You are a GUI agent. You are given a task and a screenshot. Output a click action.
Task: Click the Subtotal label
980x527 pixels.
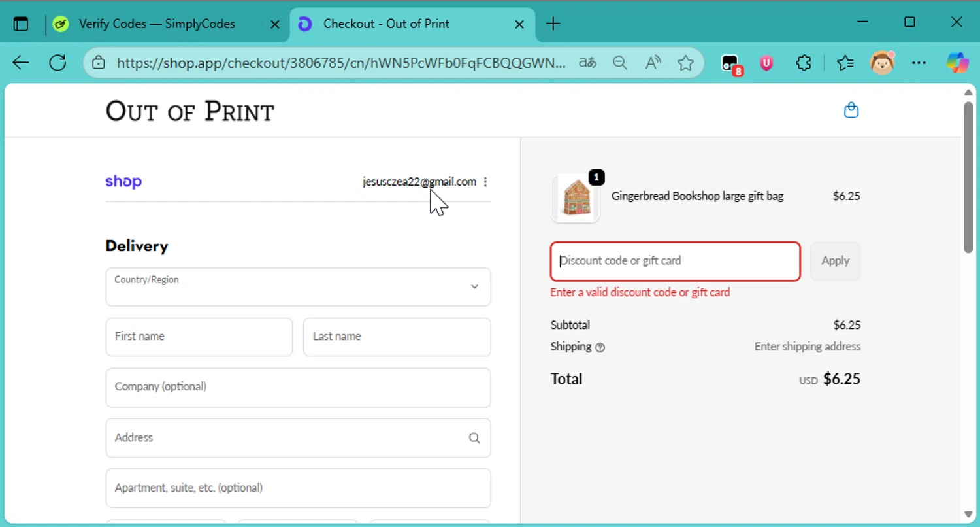(570, 325)
